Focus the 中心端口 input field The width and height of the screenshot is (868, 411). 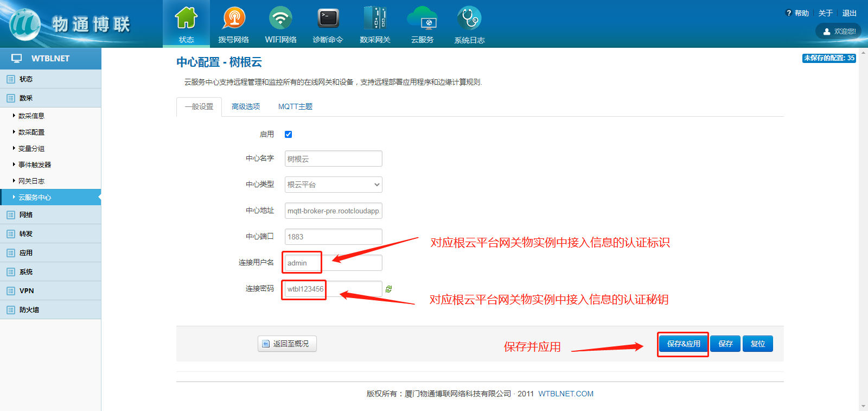click(x=333, y=237)
